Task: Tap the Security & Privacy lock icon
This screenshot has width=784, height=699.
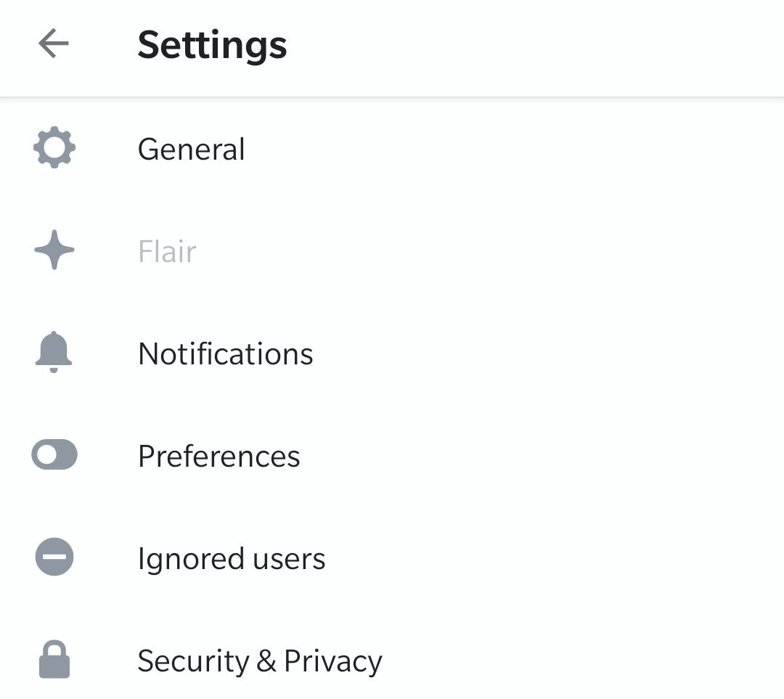Action: 54,659
